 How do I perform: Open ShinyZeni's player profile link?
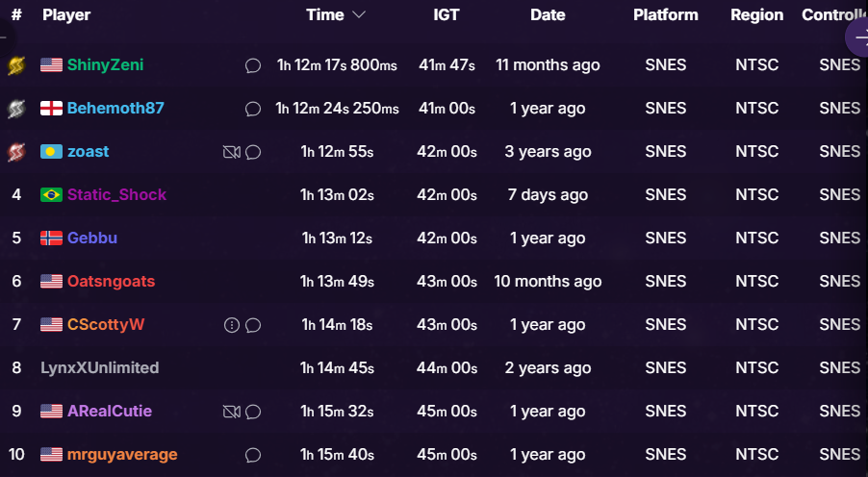coord(105,65)
